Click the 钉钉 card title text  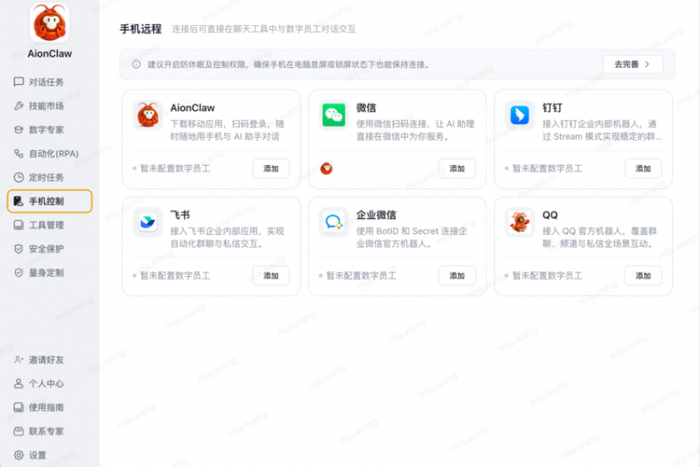552,108
